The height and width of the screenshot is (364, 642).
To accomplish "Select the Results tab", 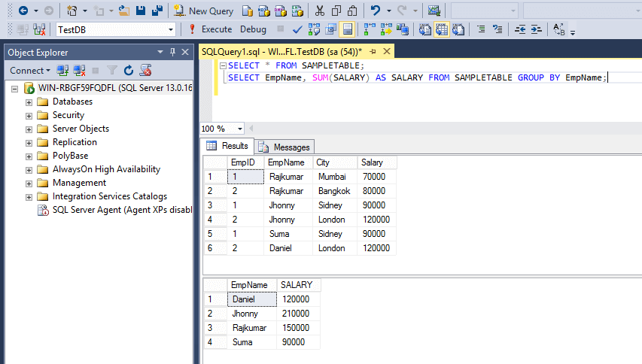I will point(228,146).
